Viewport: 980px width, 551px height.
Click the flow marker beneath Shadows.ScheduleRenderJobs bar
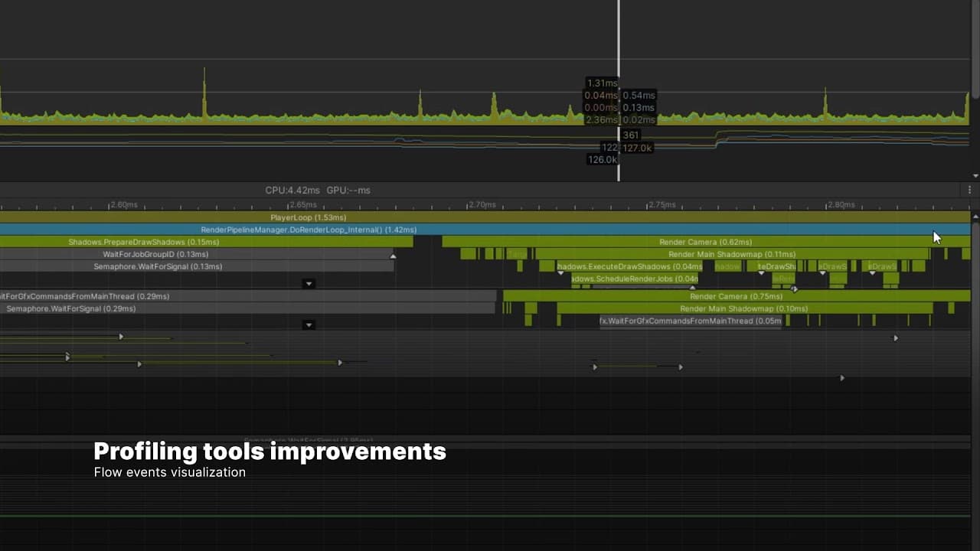pos(693,288)
